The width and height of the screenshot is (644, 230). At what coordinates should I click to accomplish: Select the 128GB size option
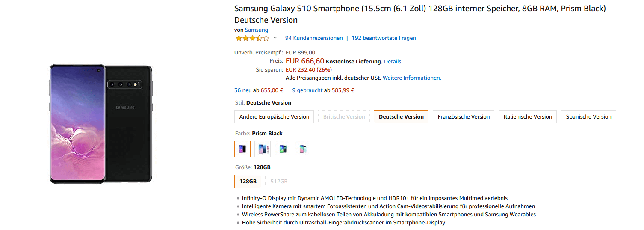point(248,182)
